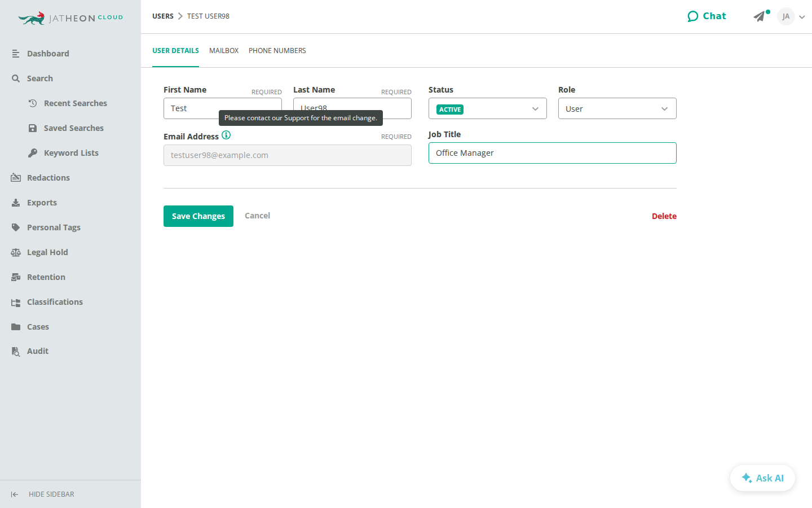Open notifications paper plane icon
812x508 pixels.
point(760,16)
